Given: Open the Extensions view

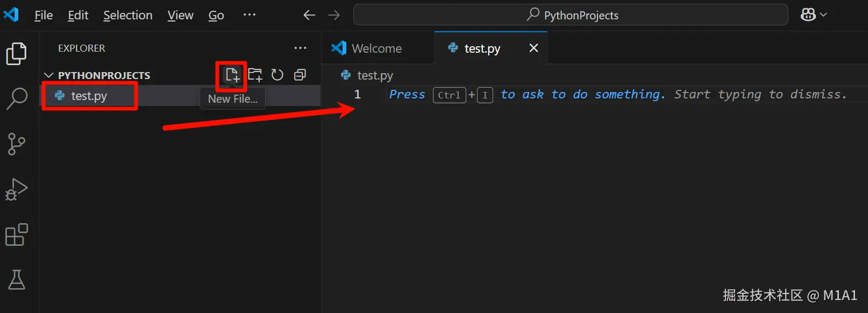Looking at the screenshot, I should (16, 234).
